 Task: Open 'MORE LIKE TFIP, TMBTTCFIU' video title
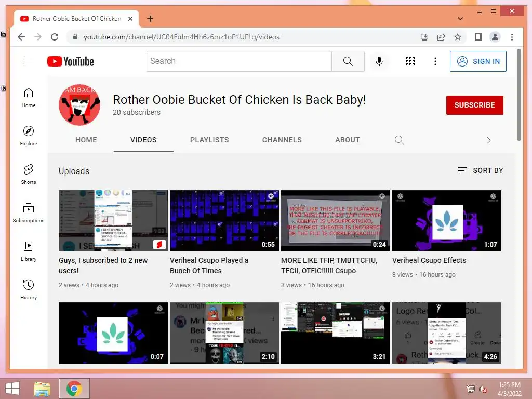[x=329, y=265]
